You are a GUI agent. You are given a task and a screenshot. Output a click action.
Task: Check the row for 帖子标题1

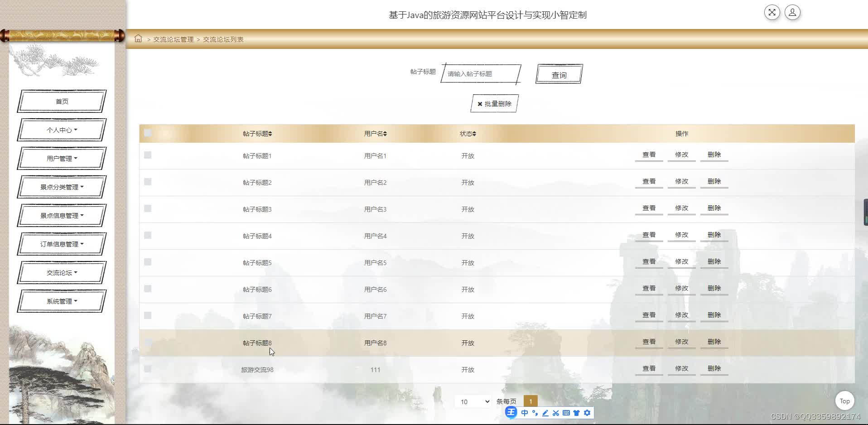(x=148, y=155)
